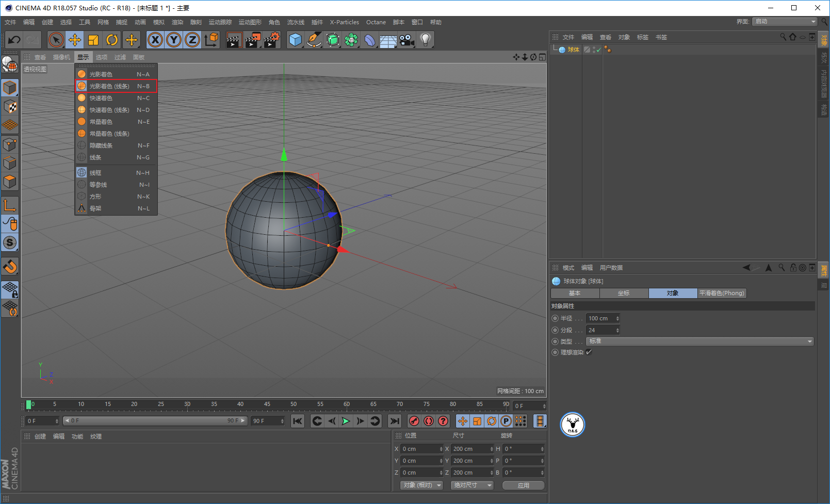Viewport: 830px width, 504px height.
Task: Jump to the animation start
Action: (298, 421)
